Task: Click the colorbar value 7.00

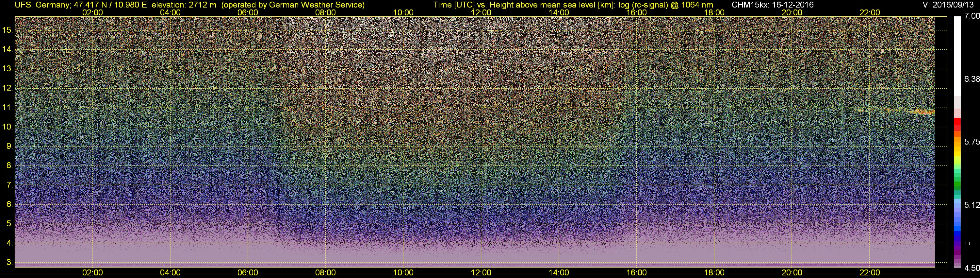Action: pyautogui.click(x=972, y=16)
